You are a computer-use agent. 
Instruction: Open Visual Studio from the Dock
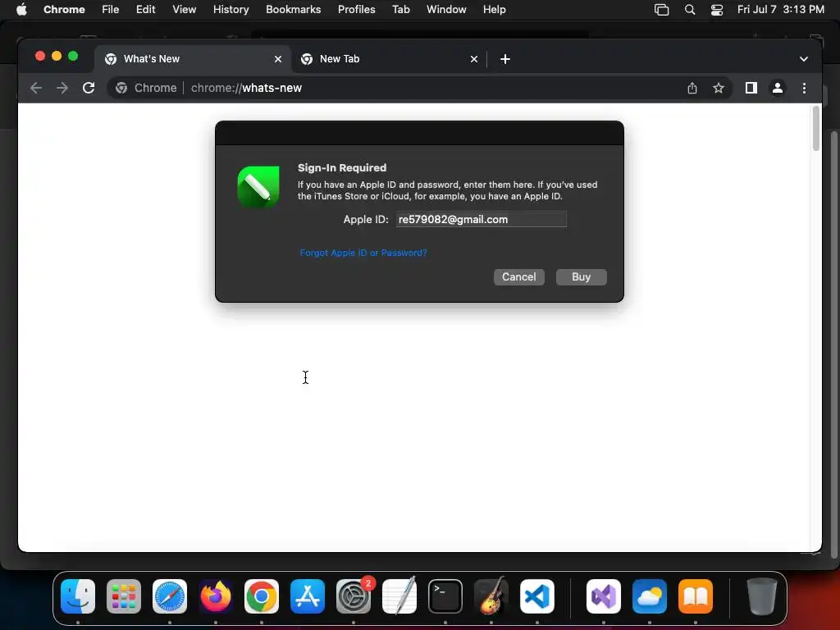coord(604,596)
